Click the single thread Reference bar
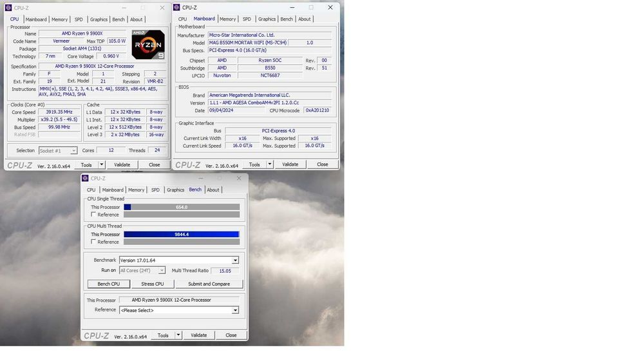 point(182,215)
